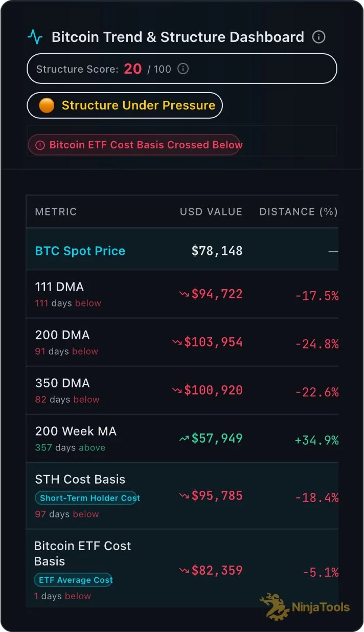This screenshot has width=364, height=632.
Task: Sort by the DISTANCE (%) column header
Action: tap(298, 212)
